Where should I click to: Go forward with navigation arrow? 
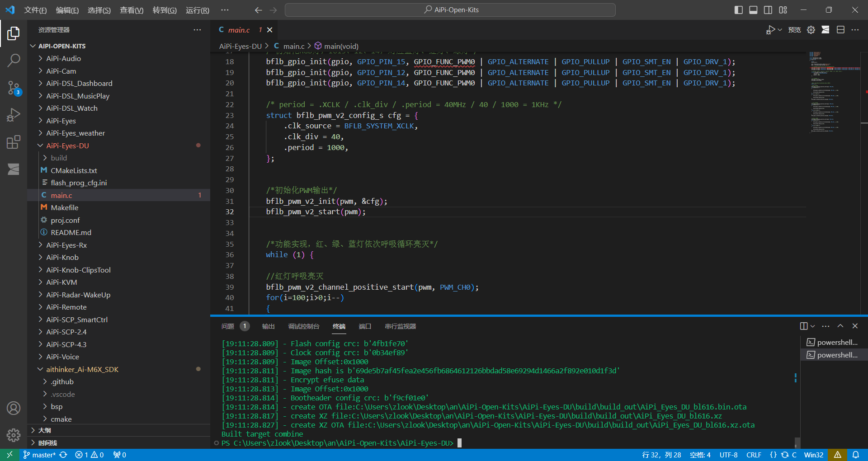[x=273, y=10]
